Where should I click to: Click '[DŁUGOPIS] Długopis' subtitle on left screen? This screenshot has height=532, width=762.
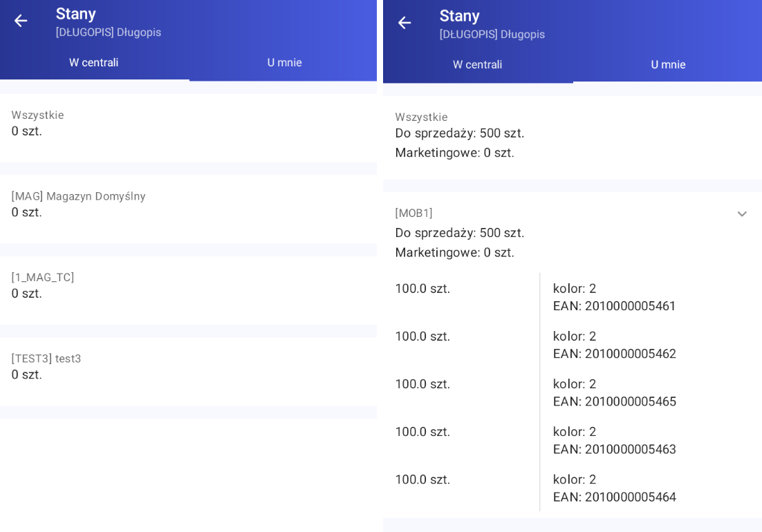(x=109, y=32)
